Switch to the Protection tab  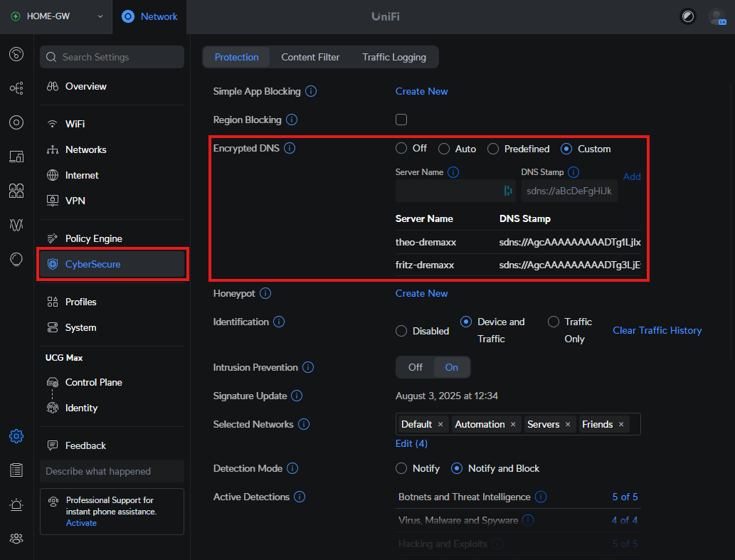(237, 57)
